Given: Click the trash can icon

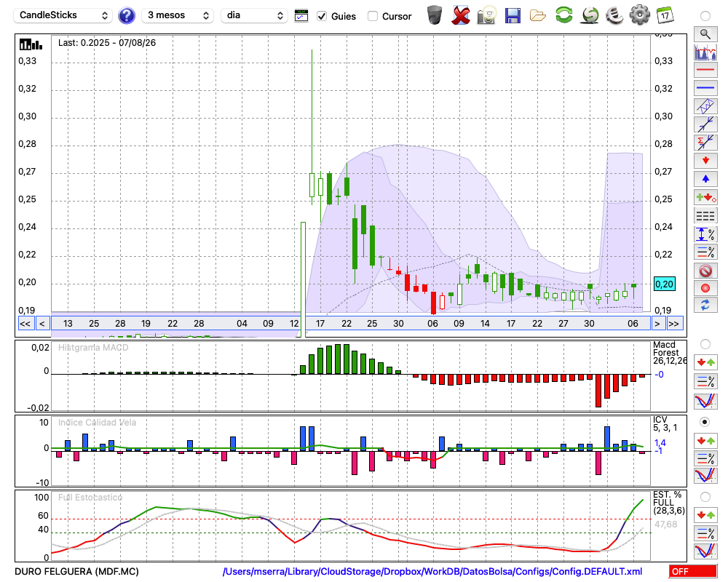Looking at the screenshot, I should coord(435,15).
